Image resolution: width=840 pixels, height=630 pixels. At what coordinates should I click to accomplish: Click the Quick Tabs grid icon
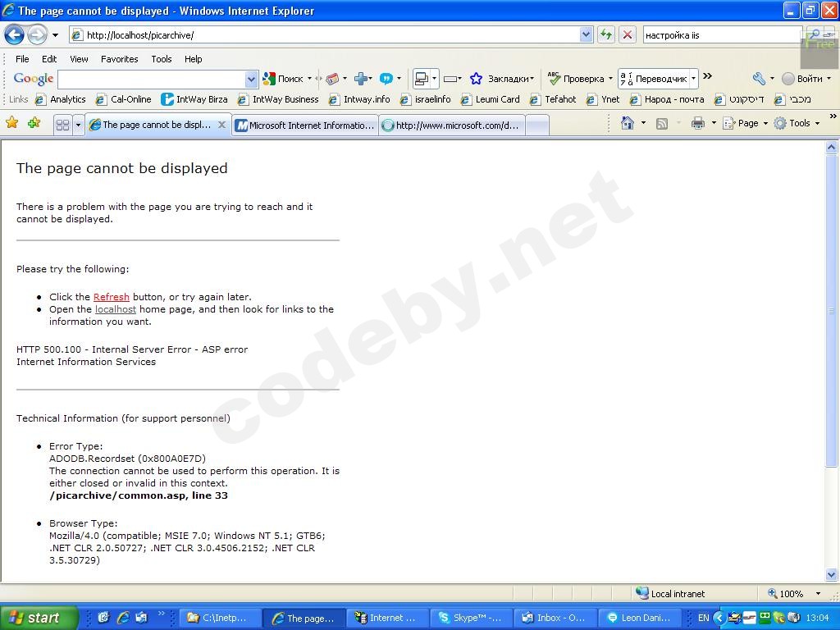coord(62,126)
